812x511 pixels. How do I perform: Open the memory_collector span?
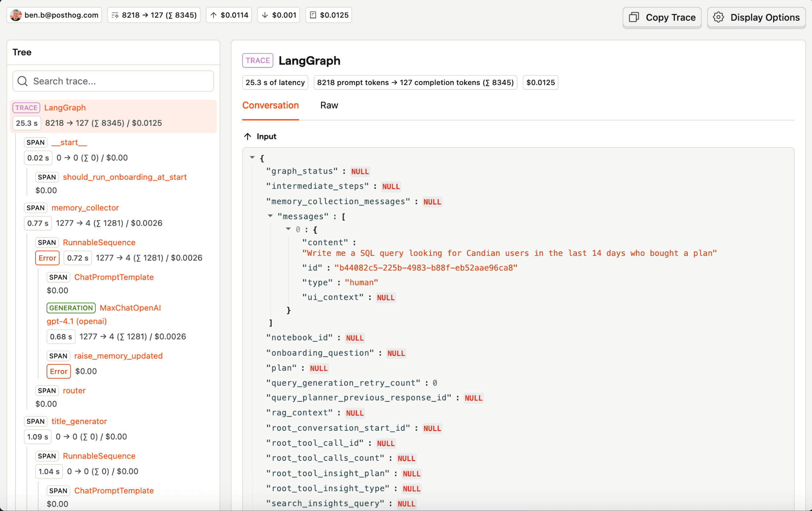[85, 208]
